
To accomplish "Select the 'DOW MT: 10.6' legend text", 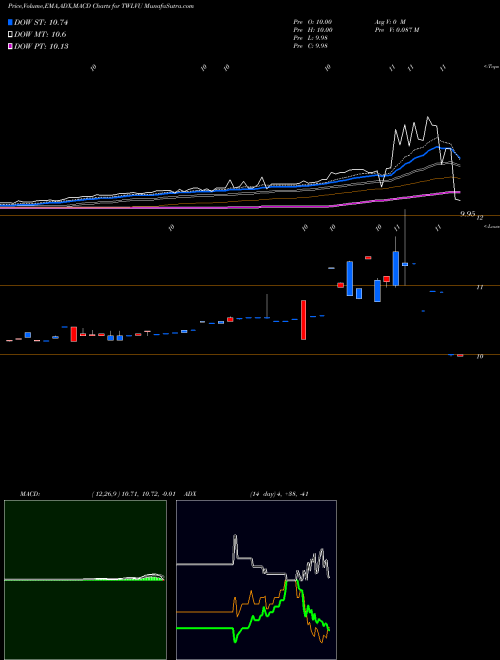I will [40, 35].
